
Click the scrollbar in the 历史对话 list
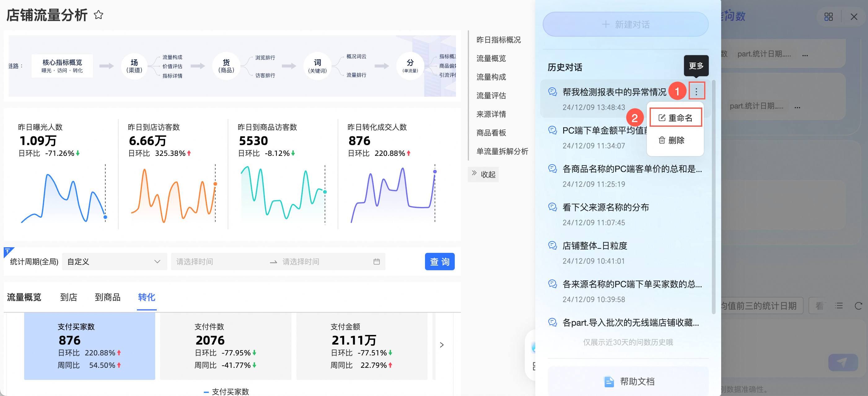point(713,197)
